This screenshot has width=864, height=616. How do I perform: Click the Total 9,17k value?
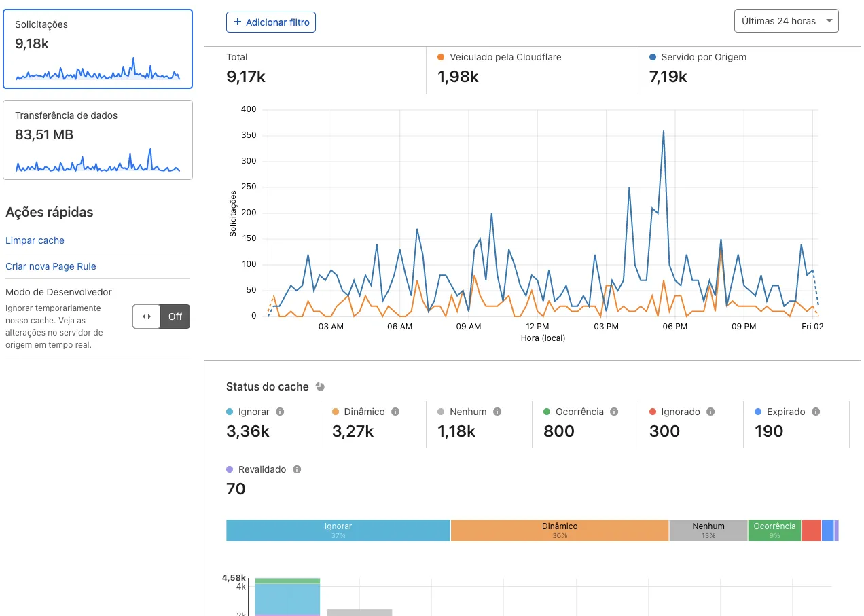pyautogui.click(x=246, y=77)
